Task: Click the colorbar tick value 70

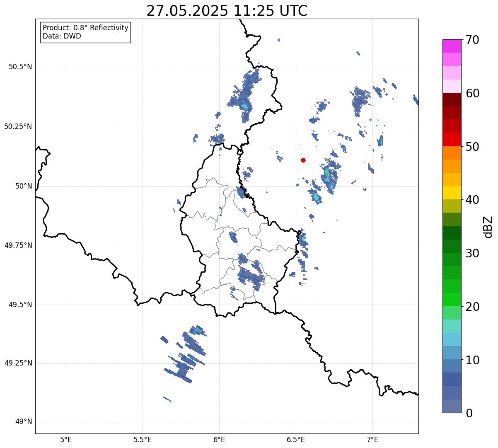Action: [x=472, y=40]
